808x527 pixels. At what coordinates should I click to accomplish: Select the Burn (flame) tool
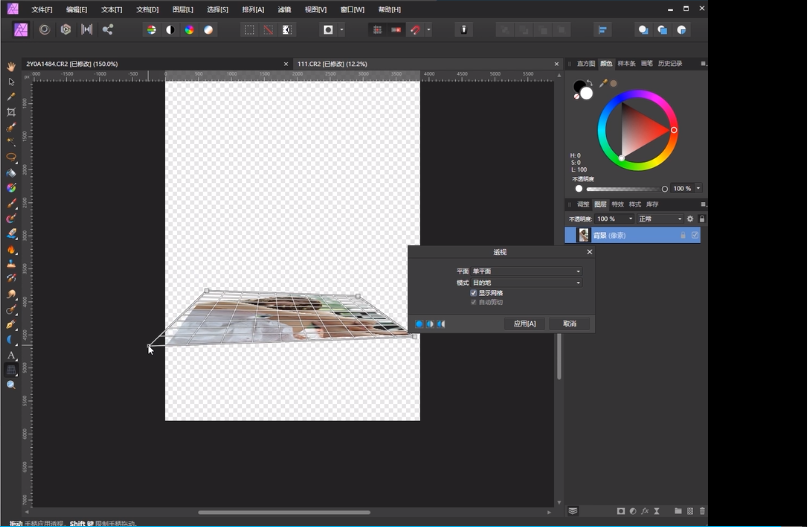(x=11, y=249)
